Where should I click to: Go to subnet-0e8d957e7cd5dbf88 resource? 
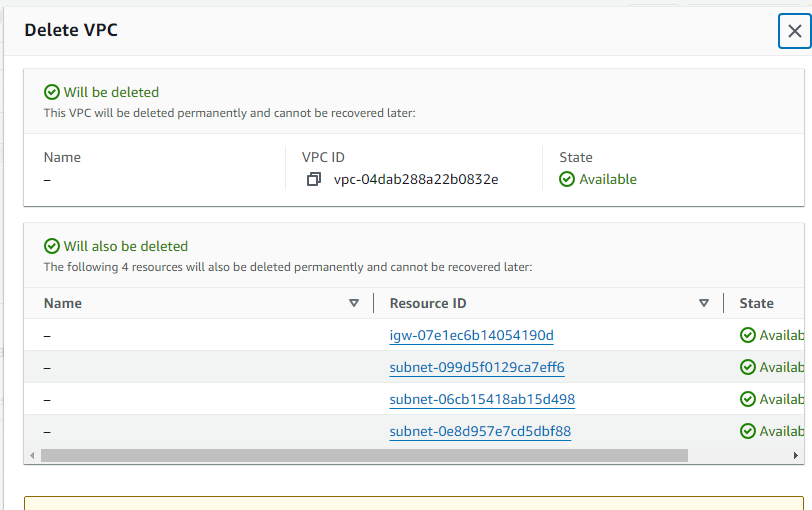point(480,431)
